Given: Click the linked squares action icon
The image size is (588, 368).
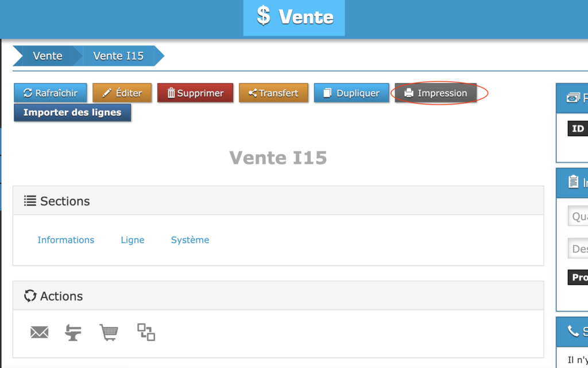Looking at the screenshot, I should coord(146,332).
